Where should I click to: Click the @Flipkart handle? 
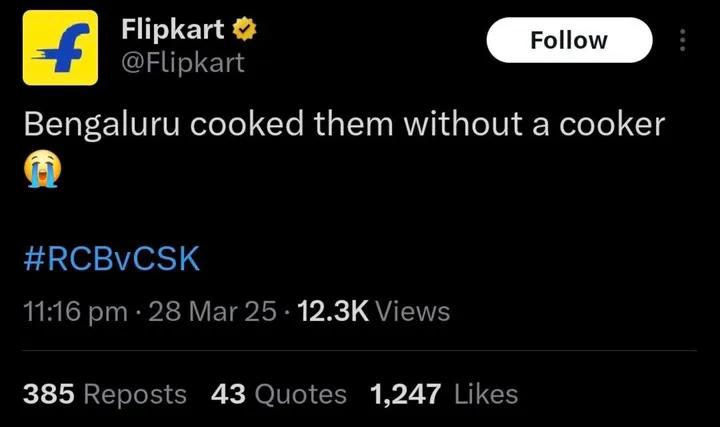[182, 63]
